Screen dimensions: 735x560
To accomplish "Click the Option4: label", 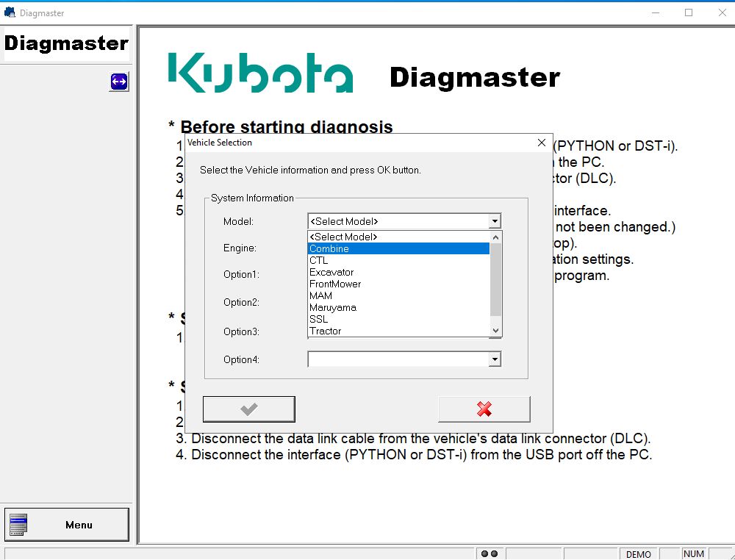I will [241, 360].
